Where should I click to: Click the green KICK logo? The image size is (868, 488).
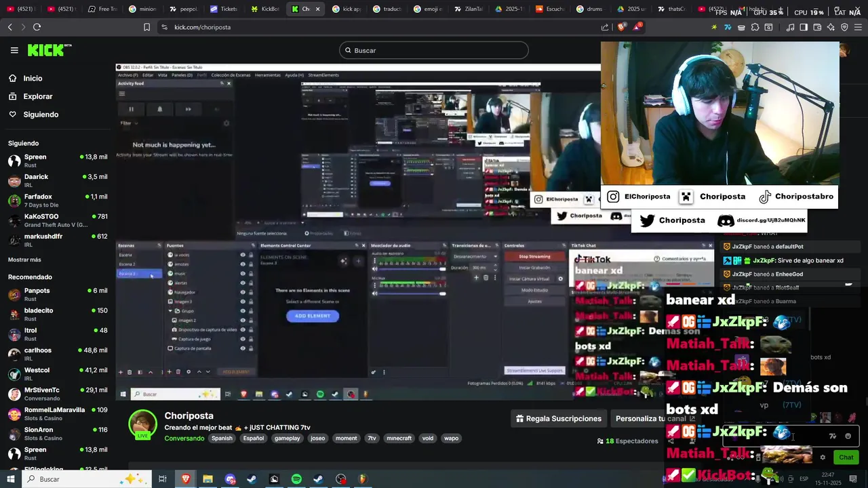pyautogui.click(x=50, y=50)
